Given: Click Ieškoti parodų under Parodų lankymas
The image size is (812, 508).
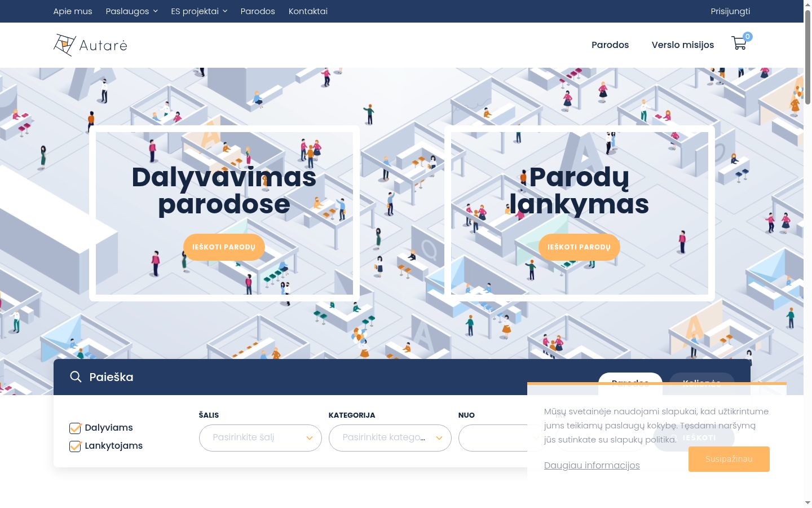Looking at the screenshot, I should point(579,247).
